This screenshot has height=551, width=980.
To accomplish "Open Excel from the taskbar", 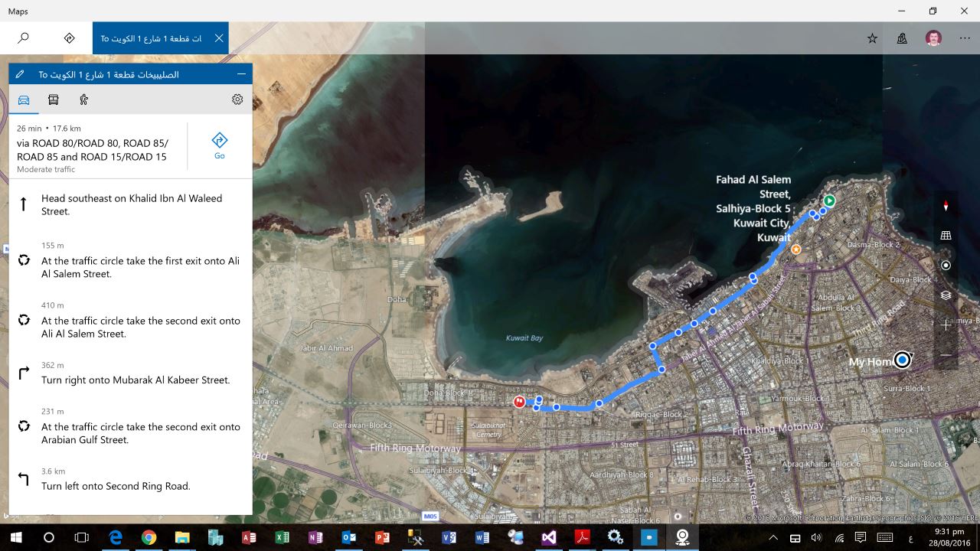I will (283, 537).
